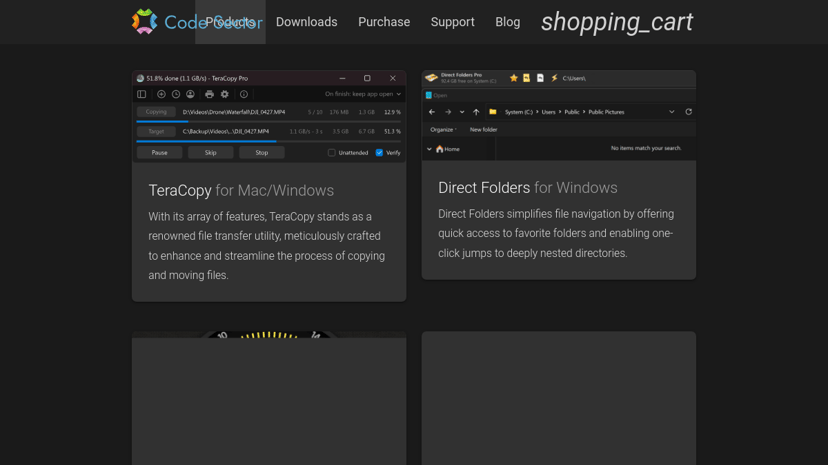The height and width of the screenshot is (465, 828).
Task: Open TeraCopy for Mac/Windows heading
Action: click(x=241, y=191)
